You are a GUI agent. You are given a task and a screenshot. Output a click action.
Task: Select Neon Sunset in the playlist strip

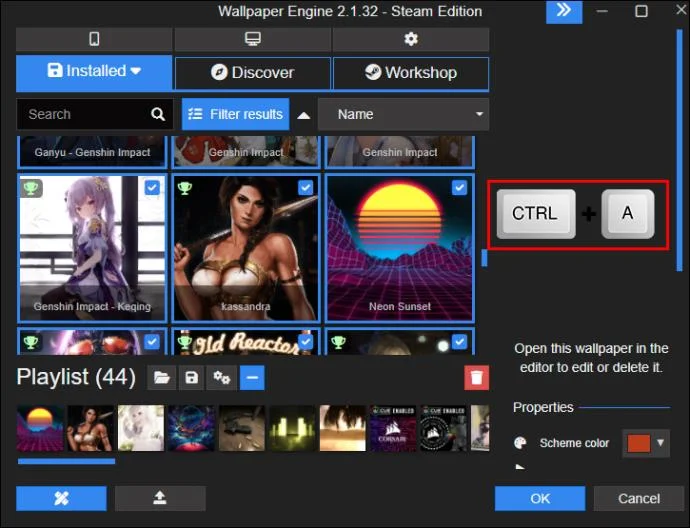click(40, 429)
